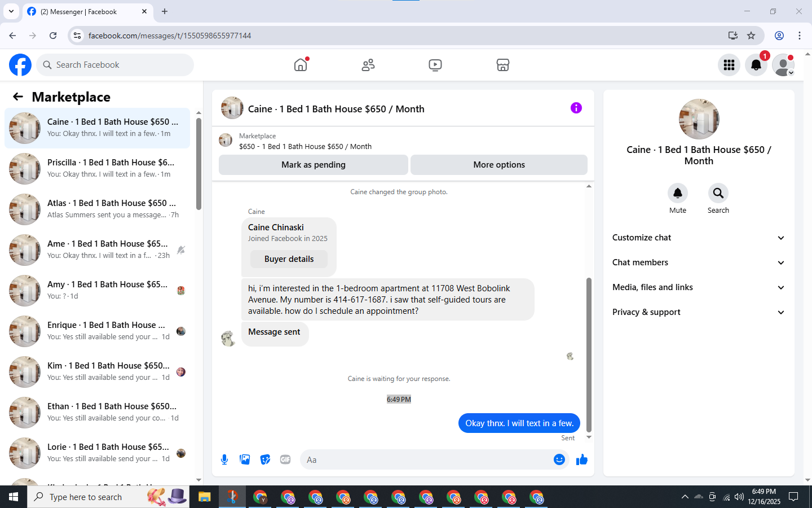
Task: Go to the Home feed icon
Action: pyautogui.click(x=301, y=65)
